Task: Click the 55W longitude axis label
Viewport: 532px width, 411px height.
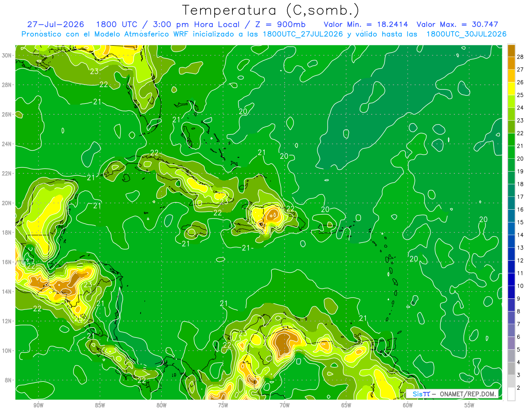Action: coord(469,405)
